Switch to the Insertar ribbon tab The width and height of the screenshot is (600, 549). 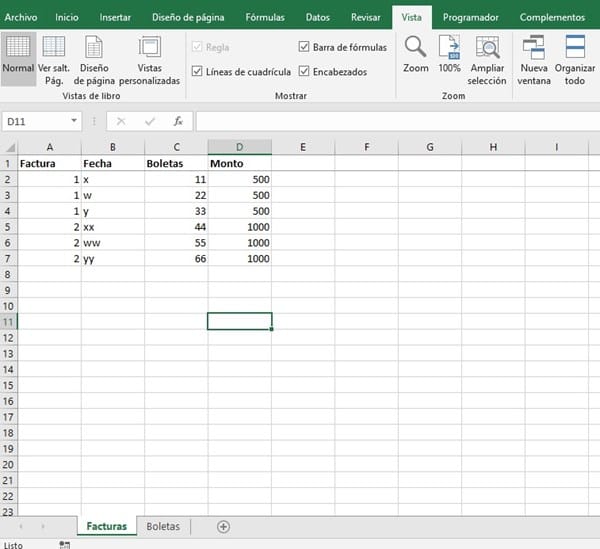(x=115, y=17)
